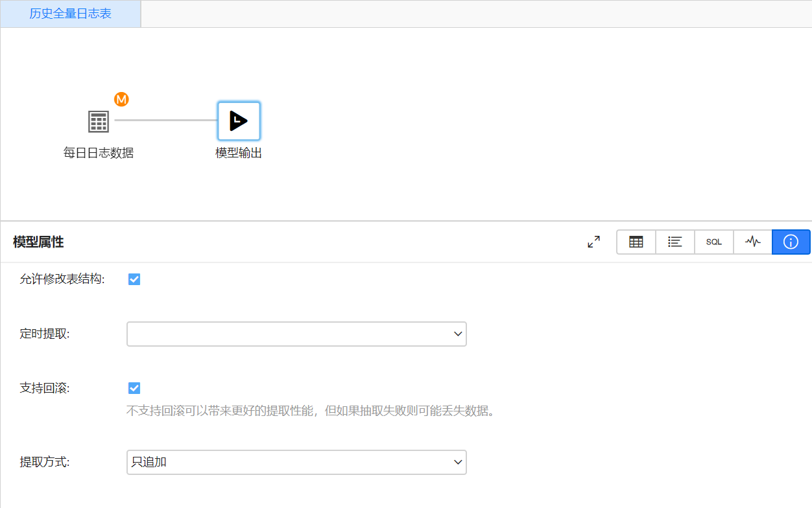This screenshot has width=812, height=508.
Task: Click the highlighted info properties icon
Action: [x=791, y=242]
